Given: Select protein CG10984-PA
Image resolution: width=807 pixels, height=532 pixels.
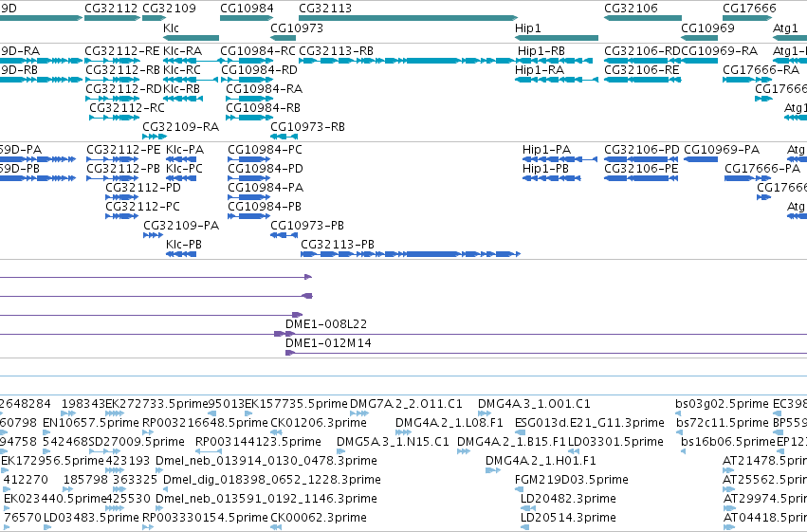Looking at the screenshot, I should 266,188.
